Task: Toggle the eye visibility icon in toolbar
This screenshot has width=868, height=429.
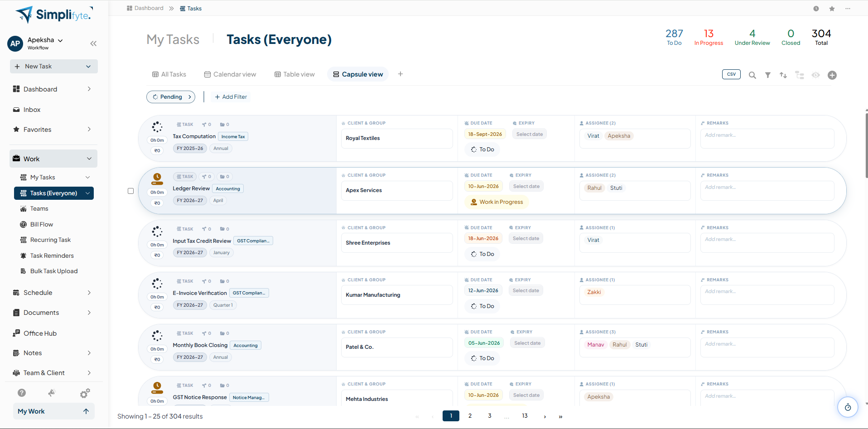Action: coord(815,75)
